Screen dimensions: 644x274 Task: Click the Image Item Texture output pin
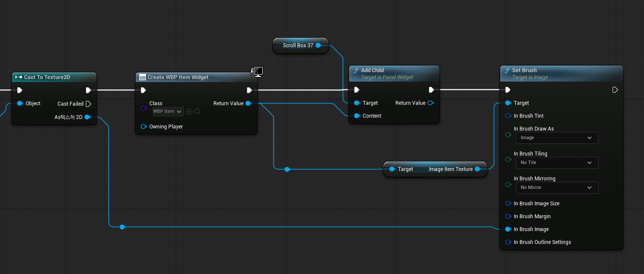pyautogui.click(x=478, y=169)
